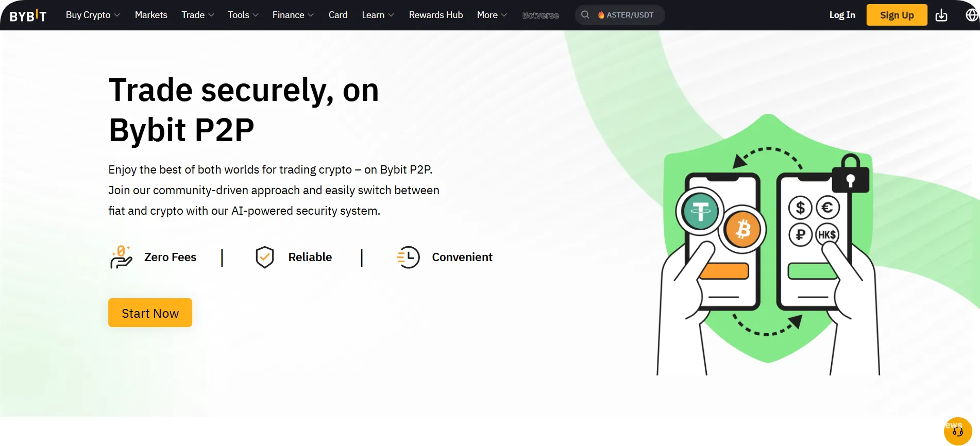The width and height of the screenshot is (980, 446).
Task: Expand the More dropdown menu
Action: point(492,15)
